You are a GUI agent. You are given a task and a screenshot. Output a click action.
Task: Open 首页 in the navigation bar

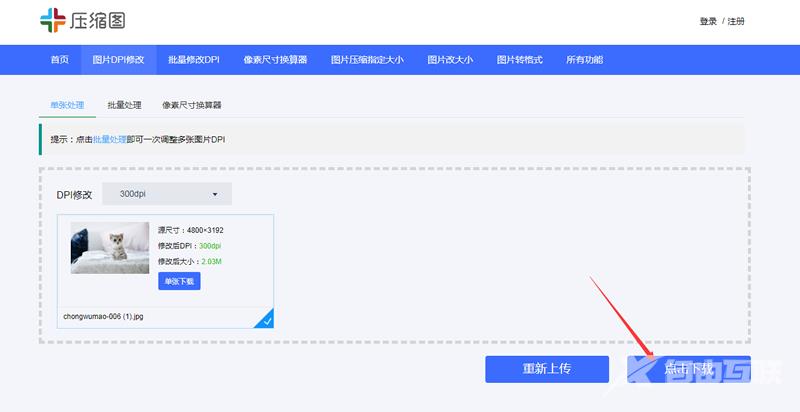pos(60,60)
